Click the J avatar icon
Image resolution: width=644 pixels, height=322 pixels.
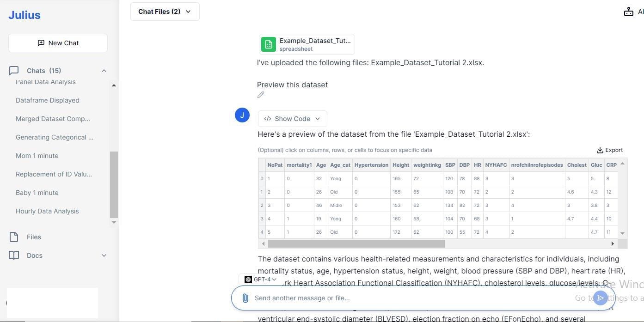(x=242, y=115)
